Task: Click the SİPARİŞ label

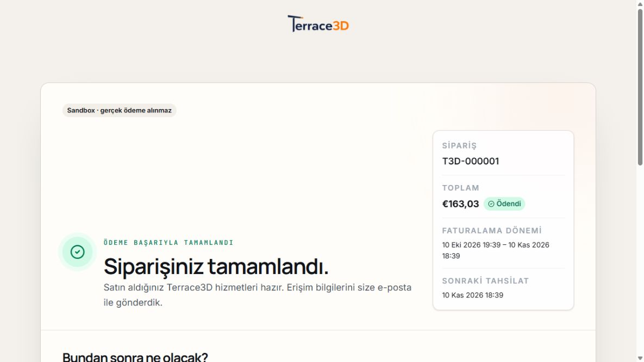Action: pos(459,145)
